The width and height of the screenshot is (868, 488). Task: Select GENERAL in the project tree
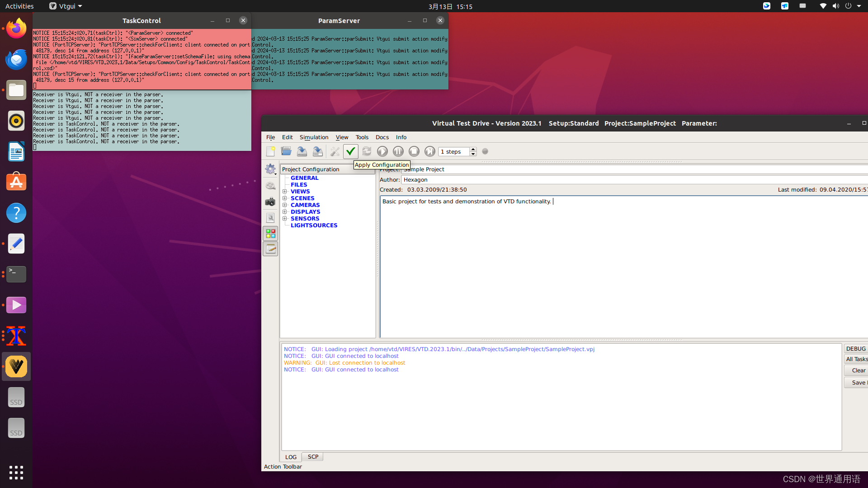click(305, 178)
